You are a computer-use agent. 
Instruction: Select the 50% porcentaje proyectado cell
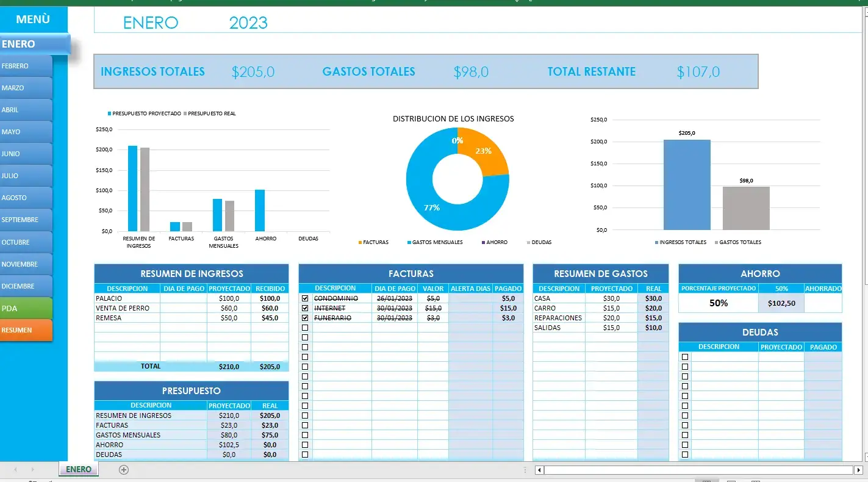(x=718, y=303)
